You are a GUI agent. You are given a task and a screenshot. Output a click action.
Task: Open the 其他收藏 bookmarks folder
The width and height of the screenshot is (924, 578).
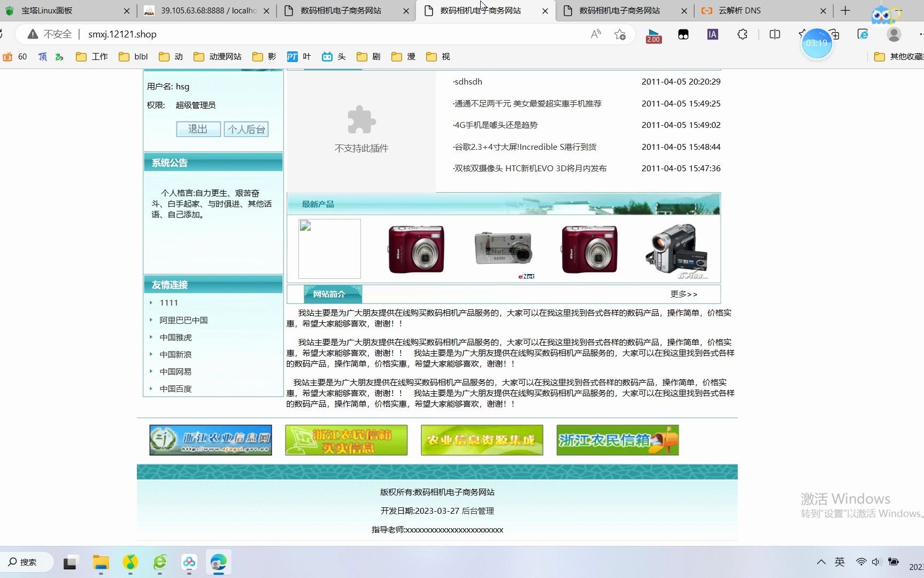[x=899, y=57]
